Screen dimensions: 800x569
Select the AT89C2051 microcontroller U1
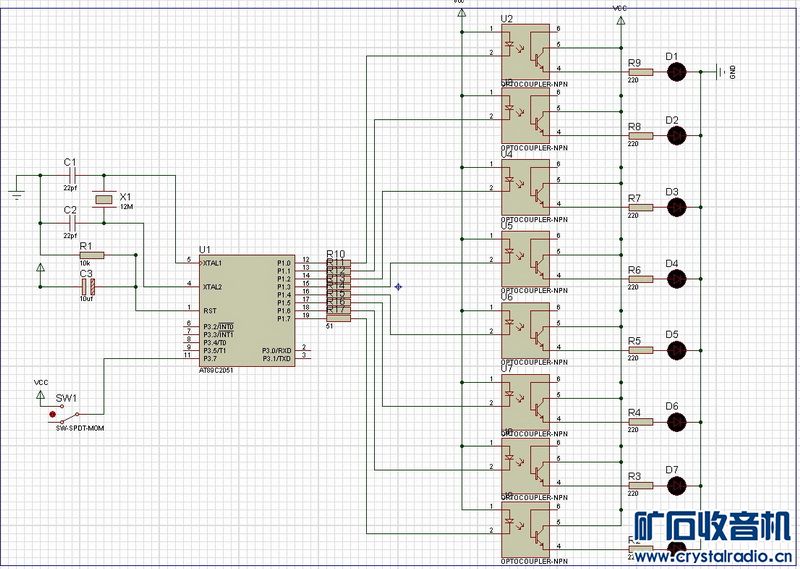(x=246, y=308)
